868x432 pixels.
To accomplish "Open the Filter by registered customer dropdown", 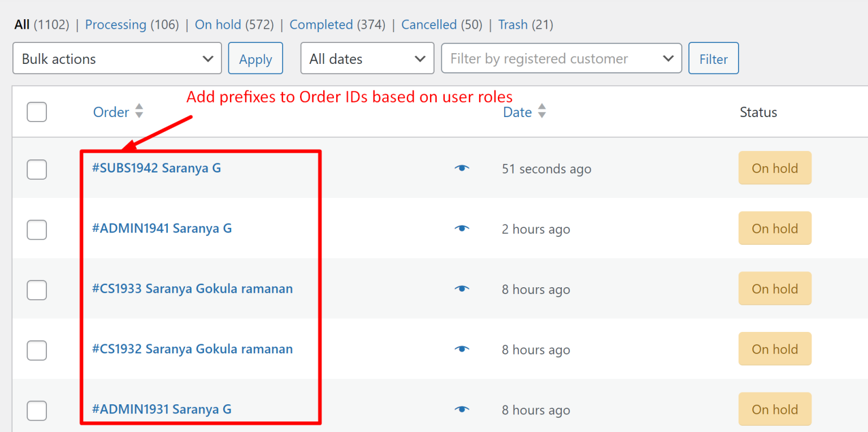I will click(561, 58).
